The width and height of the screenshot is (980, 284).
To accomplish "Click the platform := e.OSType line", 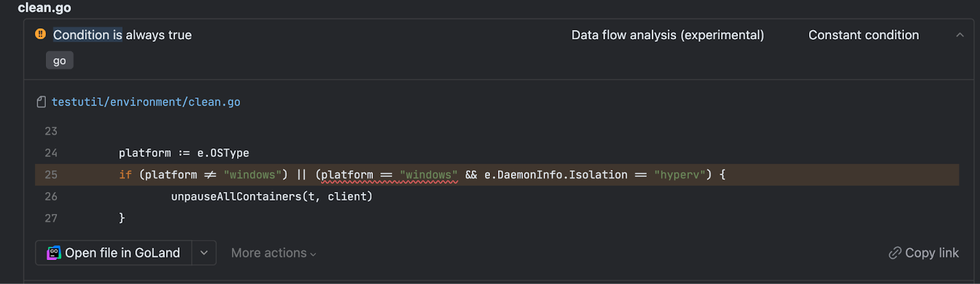I will pyautogui.click(x=184, y=153).
